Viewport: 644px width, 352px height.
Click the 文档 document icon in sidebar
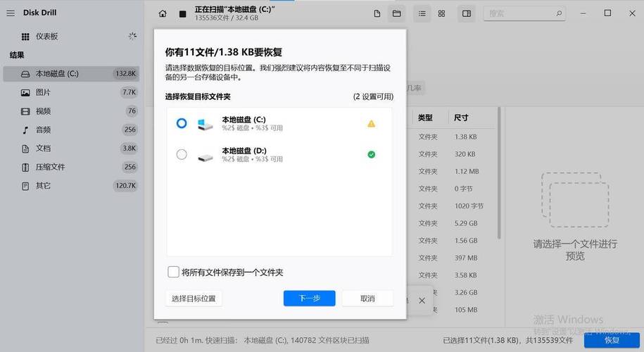(25, 149)
